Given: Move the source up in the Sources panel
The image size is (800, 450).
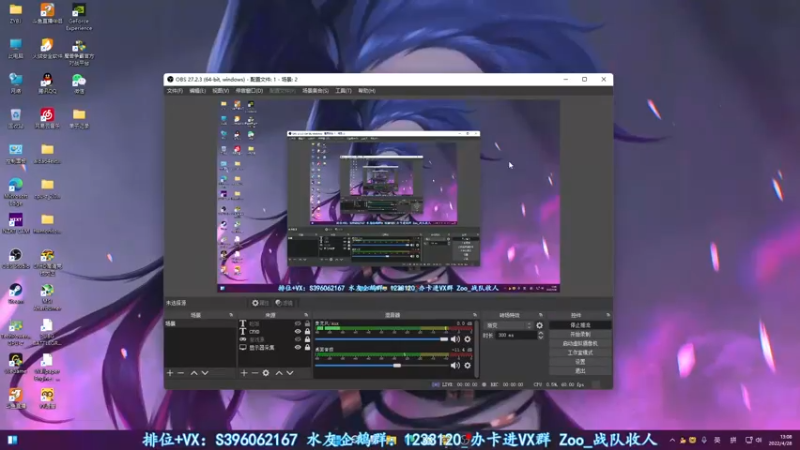Looking at the screenshot, I should 279,373.
